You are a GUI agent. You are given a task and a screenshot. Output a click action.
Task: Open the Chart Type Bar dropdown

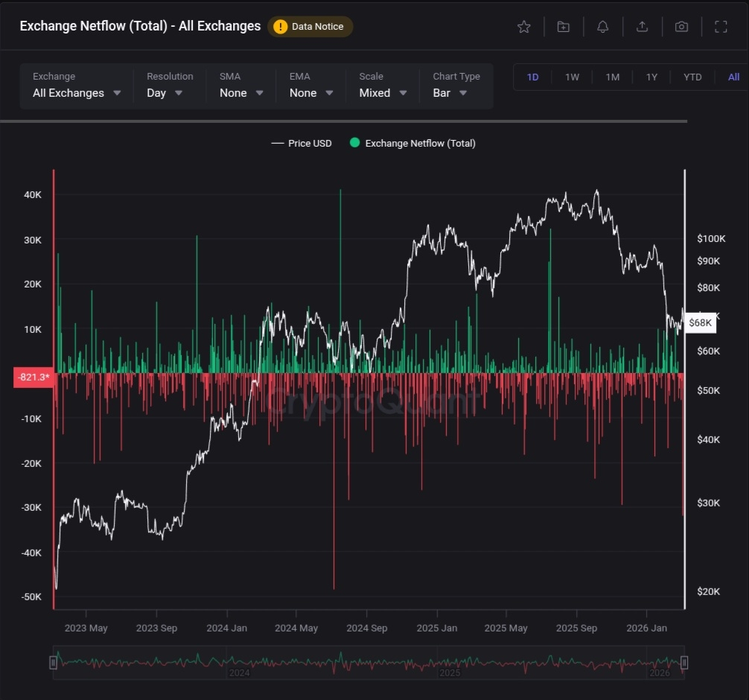point(450,93)
